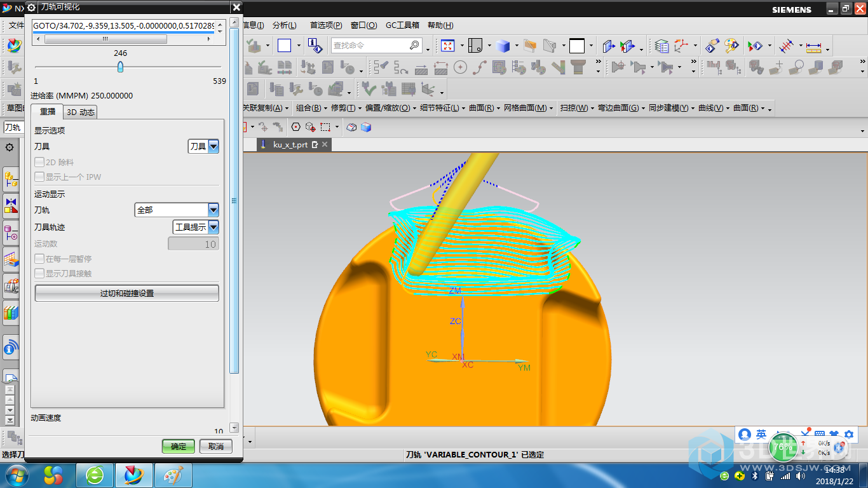The image size is (868, 488).
Task: Click the S-curve path icon in toolbar
Action: pyautogui.click(x=480, y=67)
